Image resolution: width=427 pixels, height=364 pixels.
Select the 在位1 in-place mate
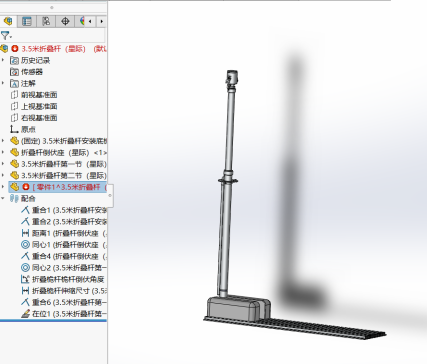[x=69, y=314]
